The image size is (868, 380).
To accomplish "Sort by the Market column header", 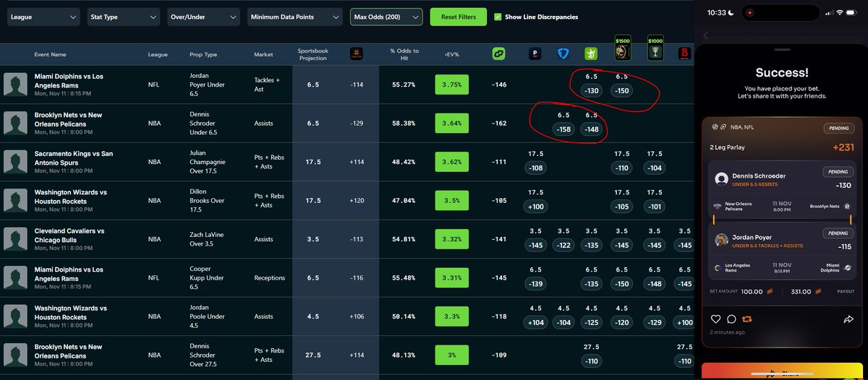I will 264,54.
